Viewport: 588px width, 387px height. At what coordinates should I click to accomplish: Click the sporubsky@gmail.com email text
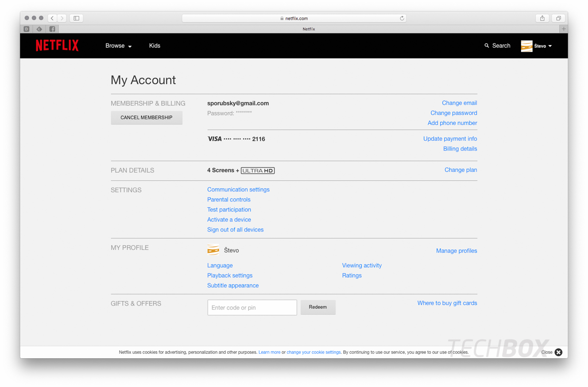click(238, 103)
